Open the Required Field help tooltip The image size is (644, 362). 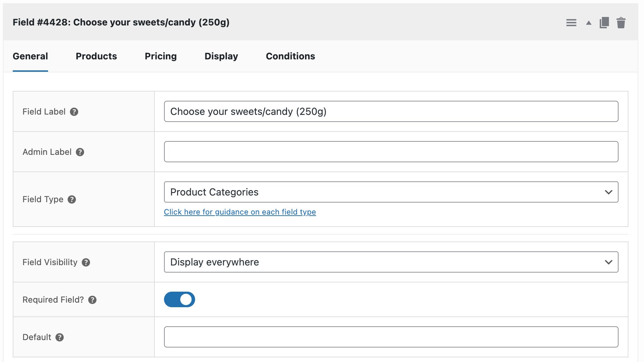[93, 299]
